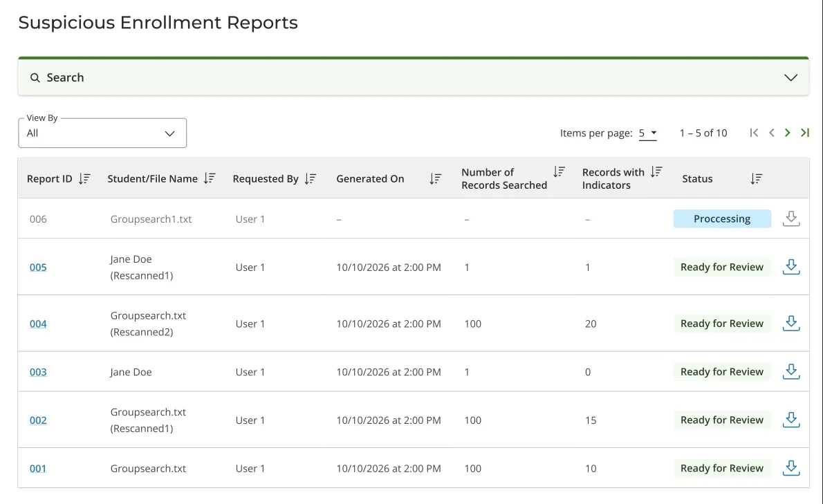This screenshot has height=504, width=823.
Task: Click the Proccessing status badge
Action: click(x=722, y=218)
